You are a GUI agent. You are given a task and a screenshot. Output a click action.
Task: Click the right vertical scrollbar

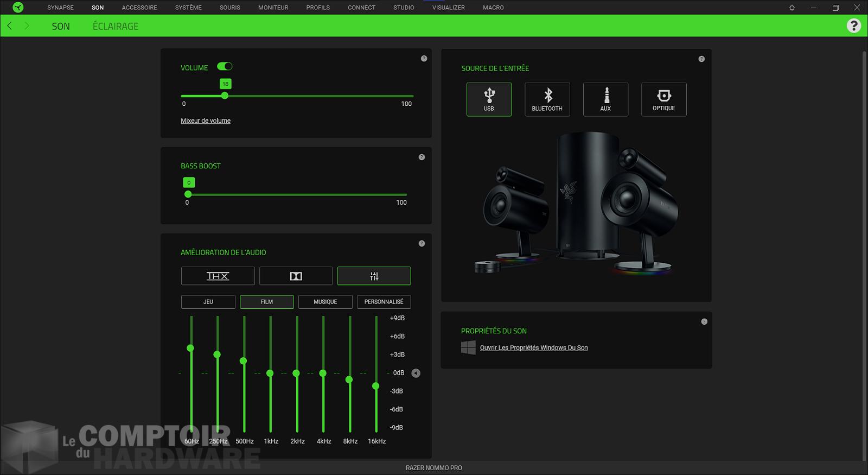pyautogui.click(x=864, y=255)
